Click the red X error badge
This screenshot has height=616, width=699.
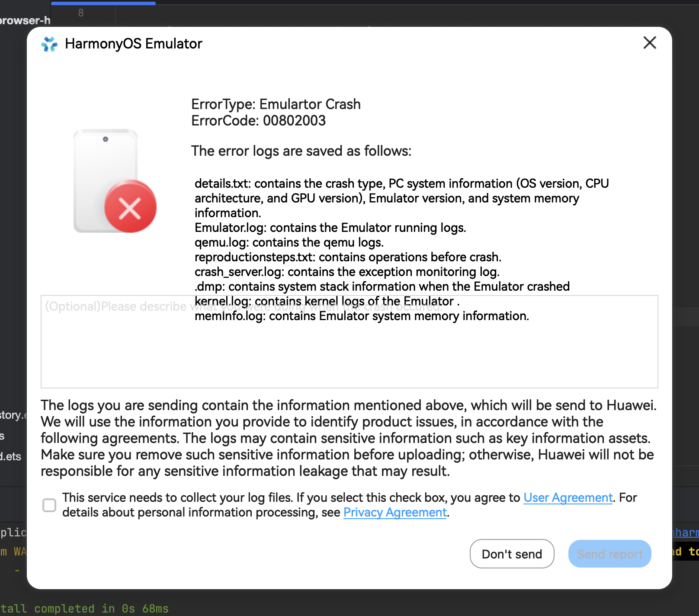[130, 207]
